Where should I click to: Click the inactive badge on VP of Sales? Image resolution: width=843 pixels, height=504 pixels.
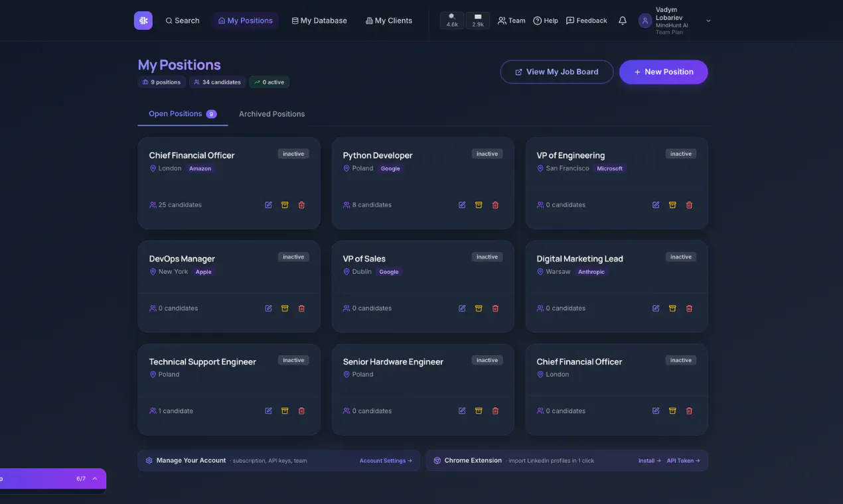click(487, 257)
